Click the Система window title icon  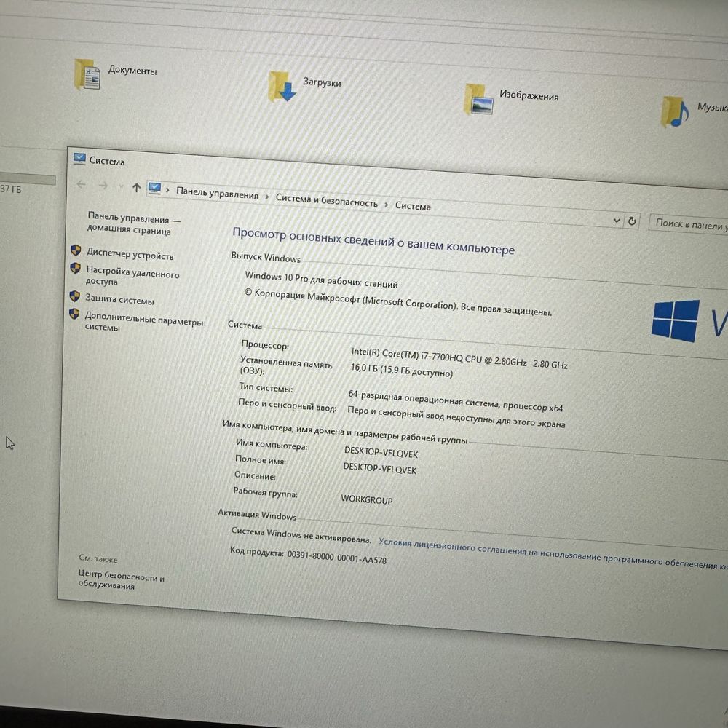(x=79, y=159)
